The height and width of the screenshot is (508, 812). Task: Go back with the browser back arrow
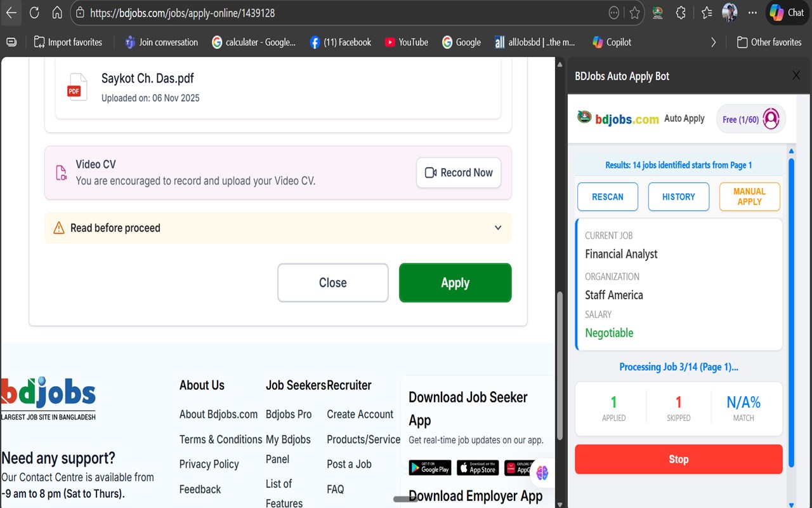point(11,13)
